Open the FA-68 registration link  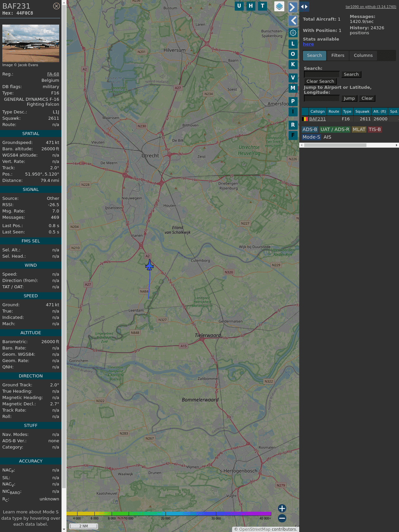[53, 74]
